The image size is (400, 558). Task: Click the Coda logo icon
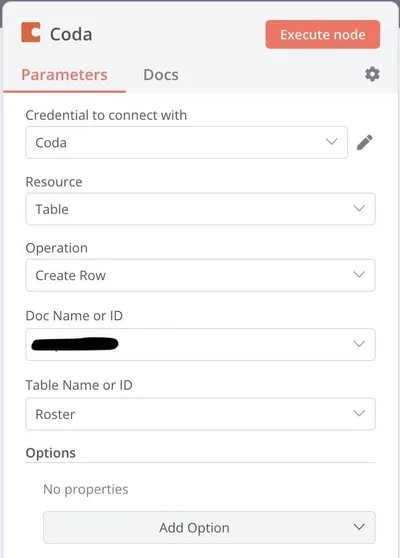[x=31, y=32]
